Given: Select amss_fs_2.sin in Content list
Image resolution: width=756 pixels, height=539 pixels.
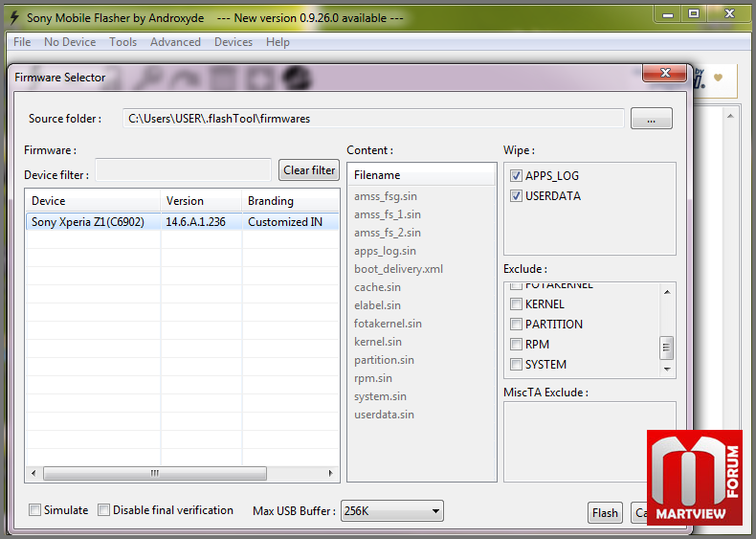Looking at the screenshot, I should pyautogui.click(x=388, y=233).
